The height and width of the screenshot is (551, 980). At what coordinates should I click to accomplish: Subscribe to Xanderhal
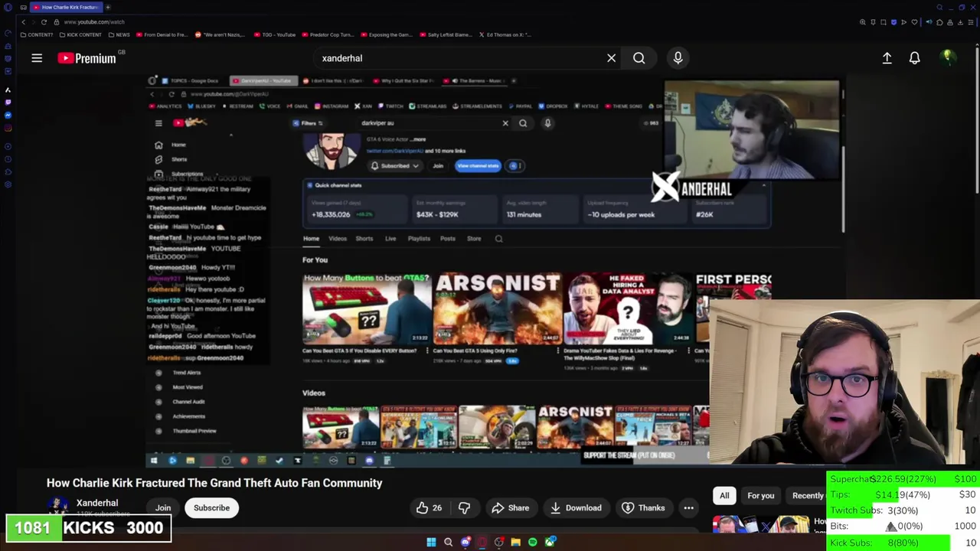tap(211, 508)
